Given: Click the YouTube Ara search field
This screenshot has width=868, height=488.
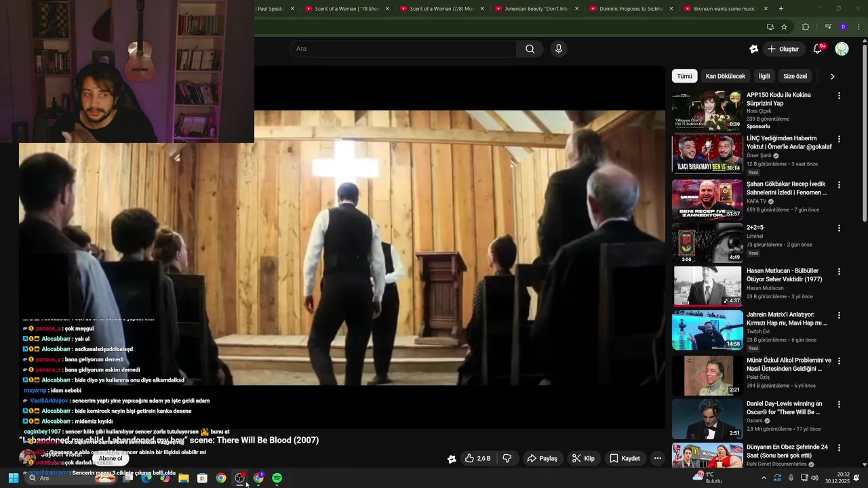Looking at the screenshot, I should [403, 49].
